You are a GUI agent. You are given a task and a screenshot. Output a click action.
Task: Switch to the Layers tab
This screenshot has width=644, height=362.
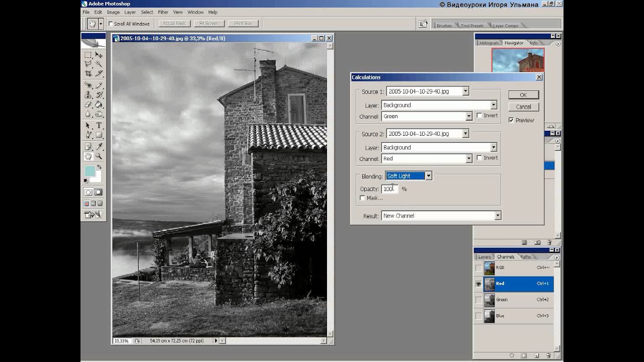(484, 257)
